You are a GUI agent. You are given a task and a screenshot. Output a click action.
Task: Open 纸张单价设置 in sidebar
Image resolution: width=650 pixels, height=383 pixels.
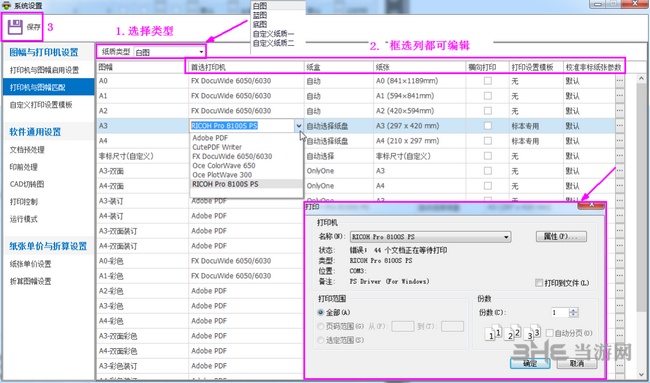[30, 264]
